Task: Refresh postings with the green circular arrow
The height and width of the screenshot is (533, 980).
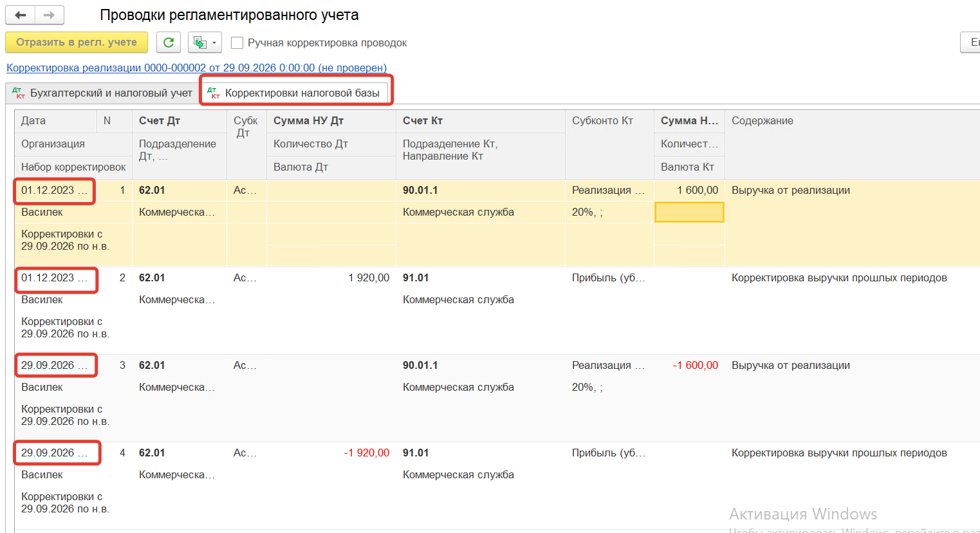Action: tap(169, 42)
